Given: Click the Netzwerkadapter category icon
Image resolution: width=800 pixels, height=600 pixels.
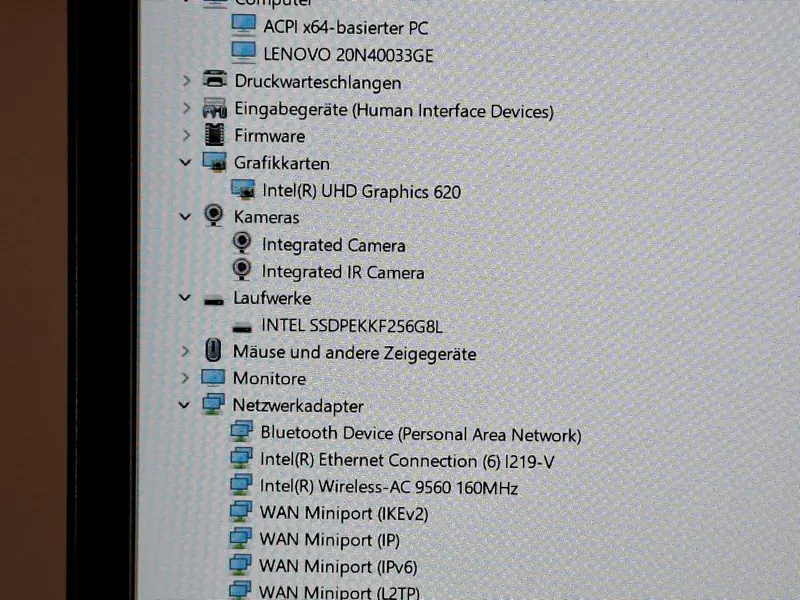Looking at the screenshot, I should pyautogui.click(x=213, y=404).
